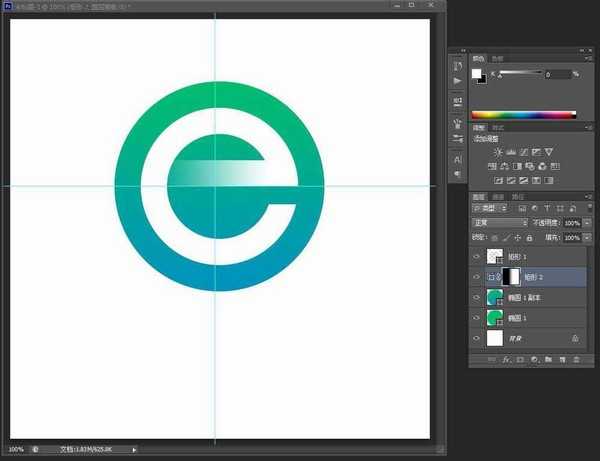
Task: Click the Actions play icon in dock
Action: tap(458, 80)
